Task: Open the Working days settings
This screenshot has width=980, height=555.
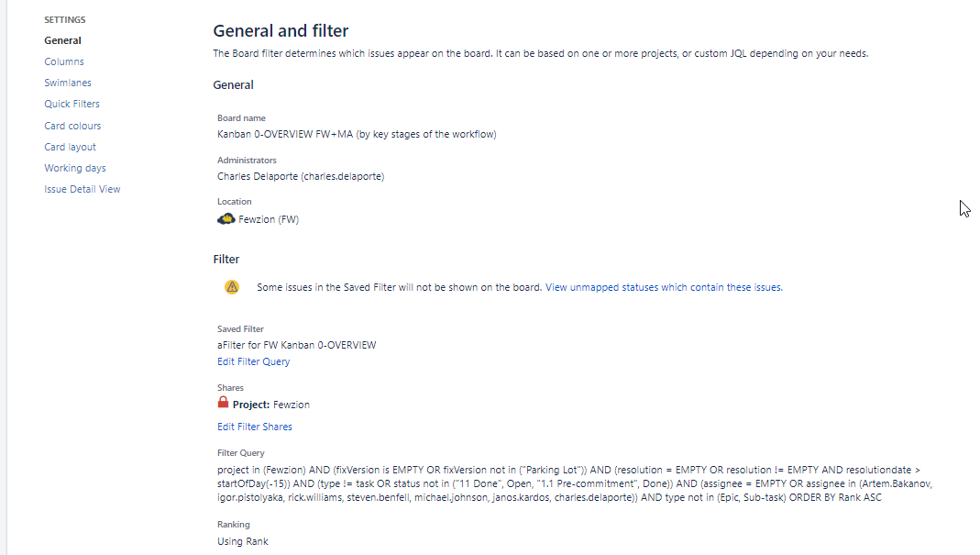Action: coord(74,167)
